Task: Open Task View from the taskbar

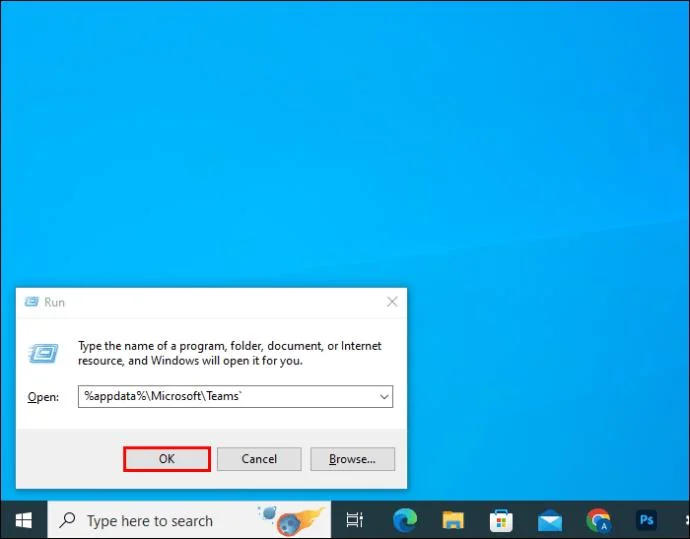Action: [x=354, y=520]
